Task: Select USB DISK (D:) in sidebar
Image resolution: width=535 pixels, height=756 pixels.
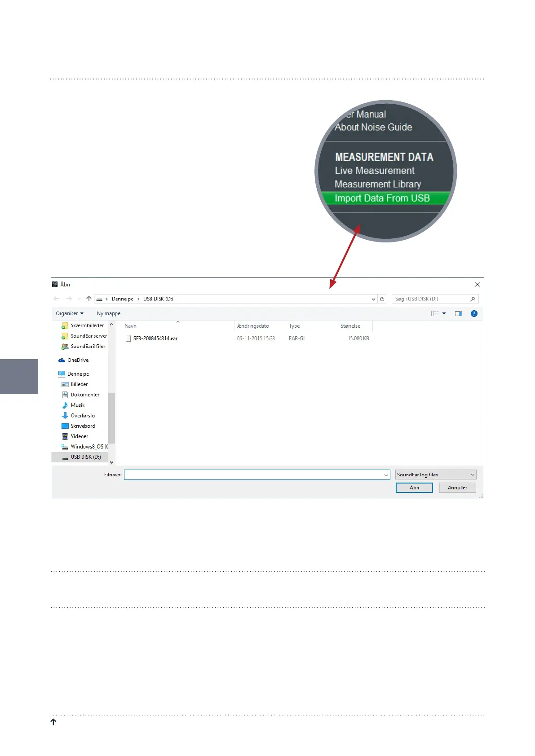Action: coord(80,457)
